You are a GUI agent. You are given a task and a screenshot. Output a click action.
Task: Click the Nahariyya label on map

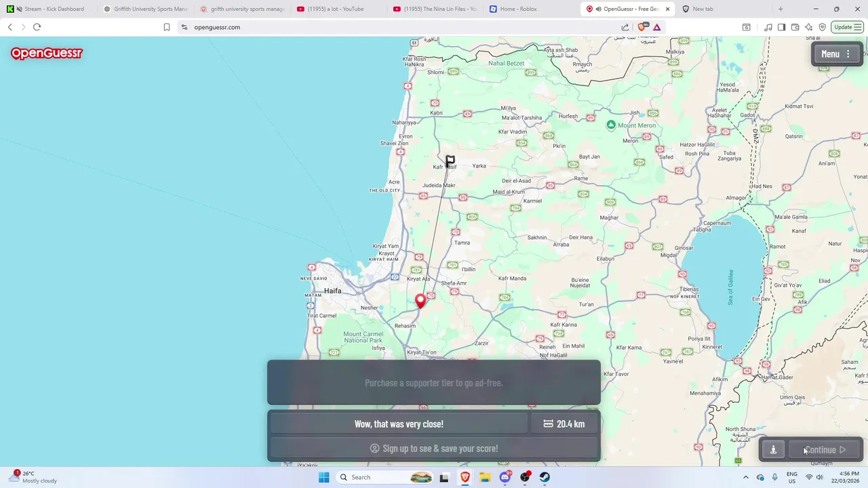(x=403, y=123)
